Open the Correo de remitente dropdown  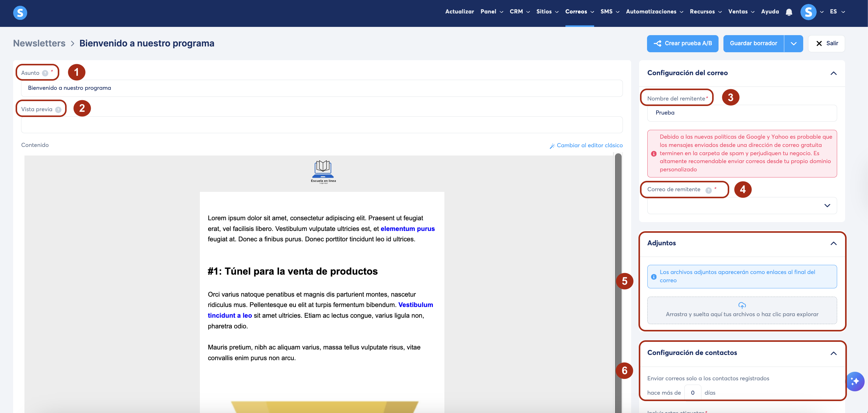click(x=742, y=206)
